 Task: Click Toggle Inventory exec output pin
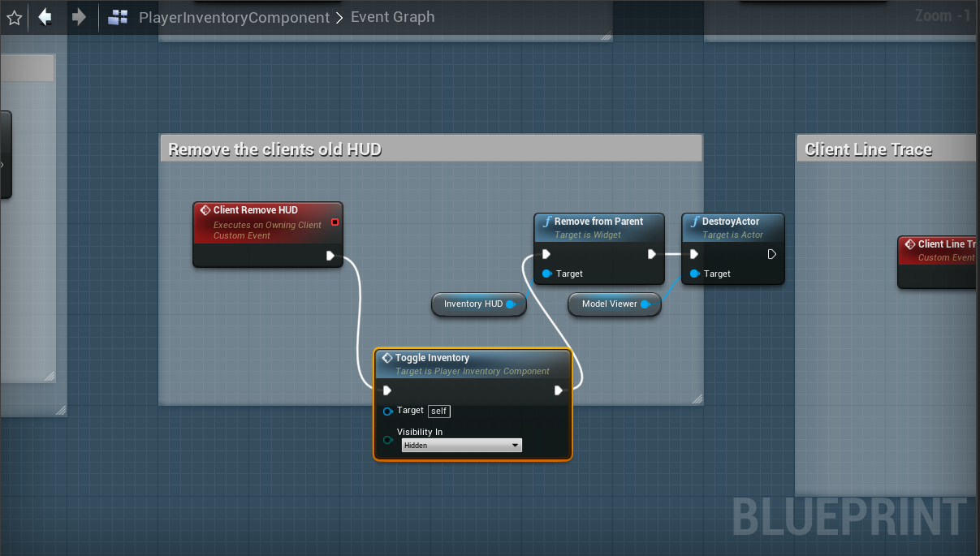coord(559,390)
